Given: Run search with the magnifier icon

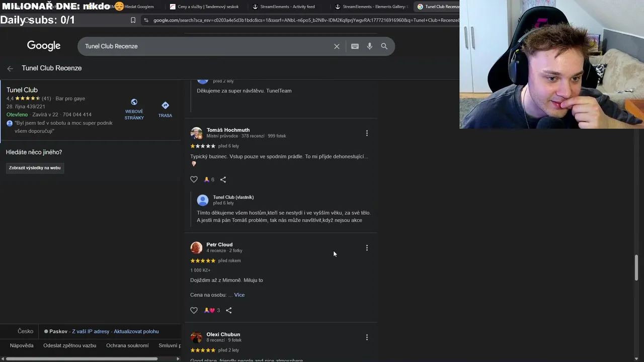Looking at the screenshot, I should coord(384,46).
